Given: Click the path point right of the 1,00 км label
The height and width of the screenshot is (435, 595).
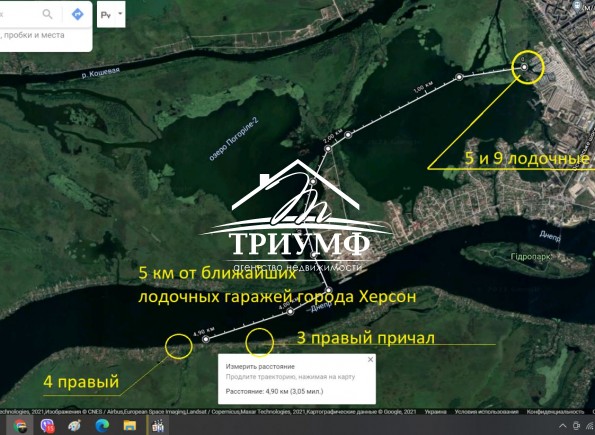Looking at the screenshot, I should (x=459, y=77).
